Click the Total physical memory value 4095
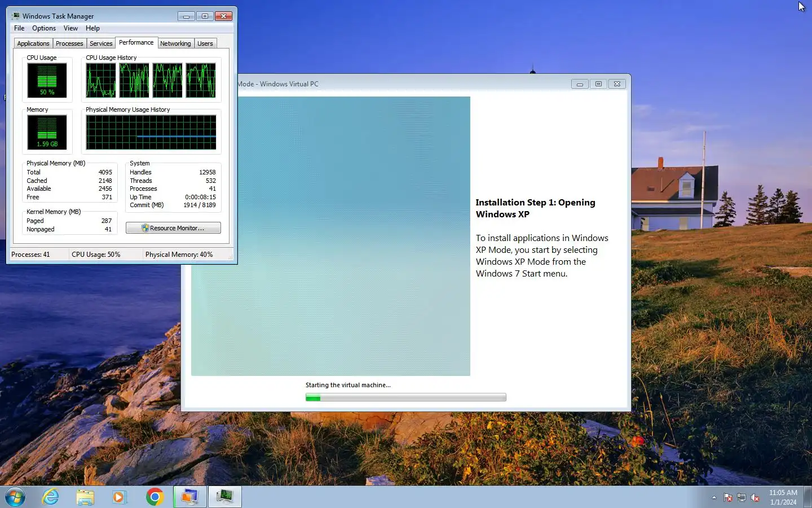Viewport: 812px width, 508px height. (x=105, y=172)
